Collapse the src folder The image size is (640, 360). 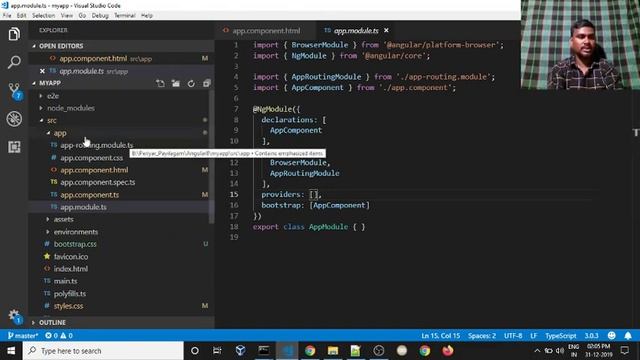pos(51,120)
